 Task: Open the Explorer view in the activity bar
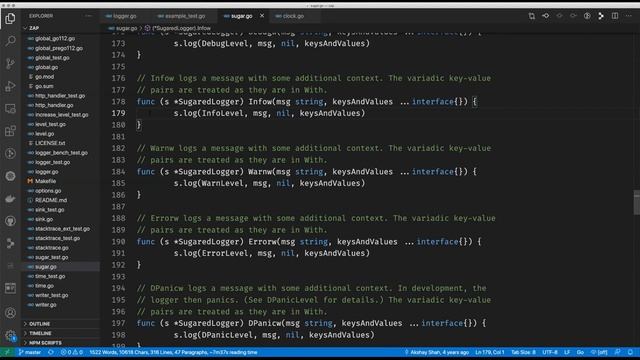point(11,18)
